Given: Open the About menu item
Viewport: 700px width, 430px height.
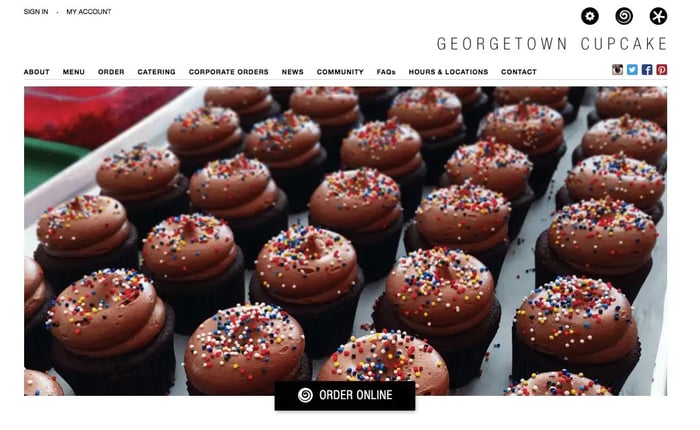Looking at the screenshot, I should (37, 72).
